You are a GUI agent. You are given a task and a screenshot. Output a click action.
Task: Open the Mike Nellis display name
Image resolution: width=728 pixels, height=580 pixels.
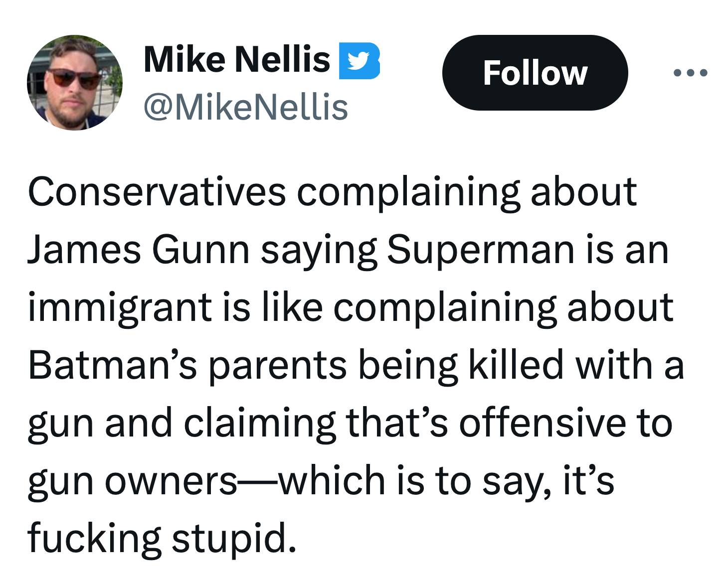[237, 59]
